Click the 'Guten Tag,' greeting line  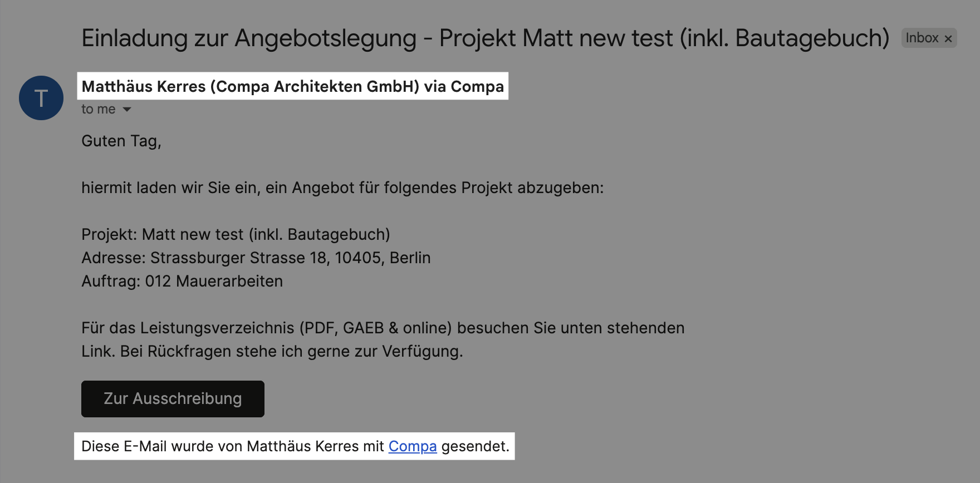[121, 141]
